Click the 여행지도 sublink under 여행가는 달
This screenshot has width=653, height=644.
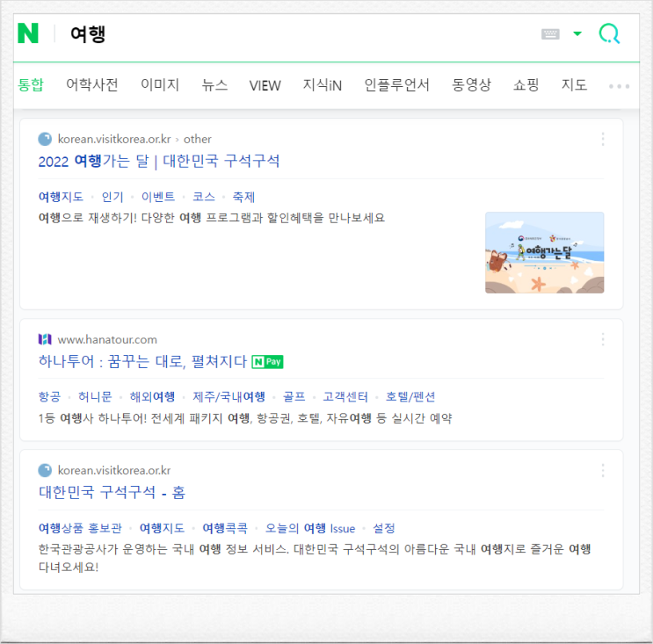61,197
